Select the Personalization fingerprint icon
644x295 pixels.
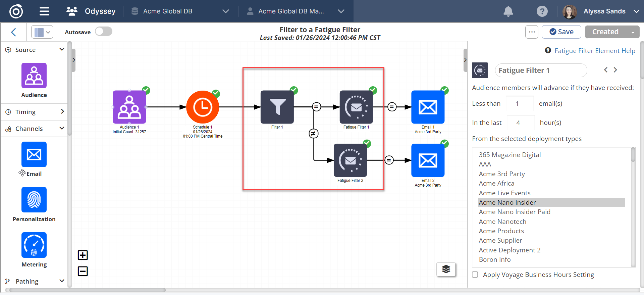tap(34, 200)
